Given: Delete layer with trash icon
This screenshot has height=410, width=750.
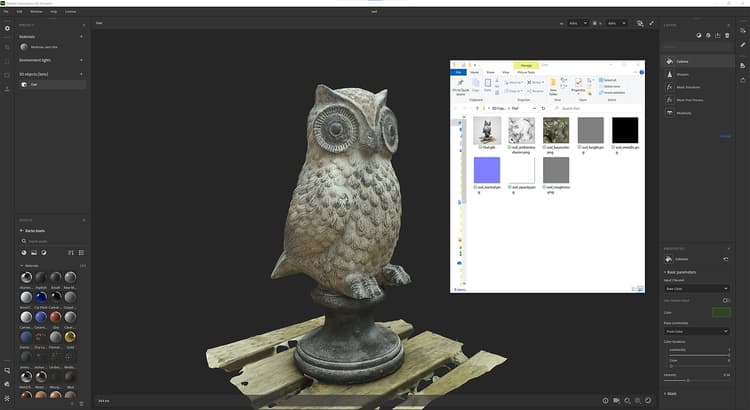Looking at the screenshot, I should (x=727, y=35).
